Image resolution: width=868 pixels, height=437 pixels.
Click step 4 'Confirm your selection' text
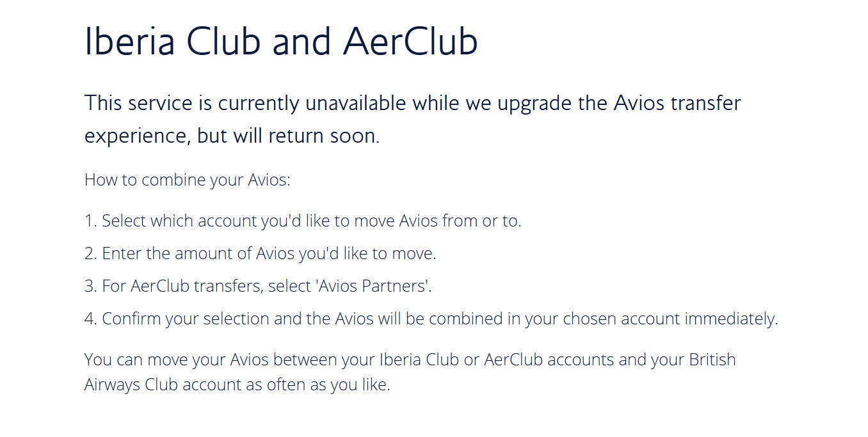point(431,319)
